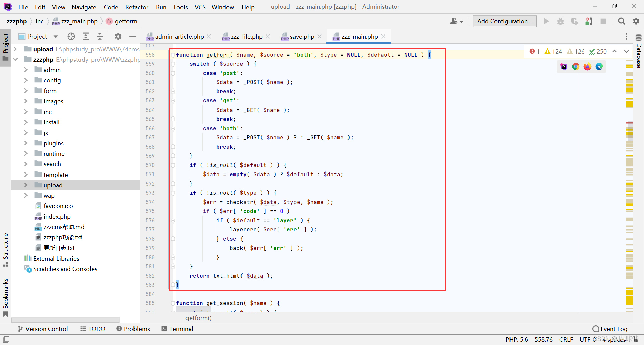Screen dimensions: 644x345
Task: Open the VCS menu
Action: (200, 7)
